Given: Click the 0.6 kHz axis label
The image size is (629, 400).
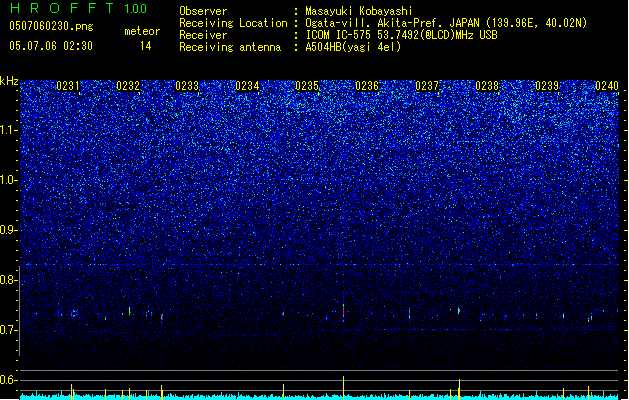Looking at the screenshot, I should 9,380.
